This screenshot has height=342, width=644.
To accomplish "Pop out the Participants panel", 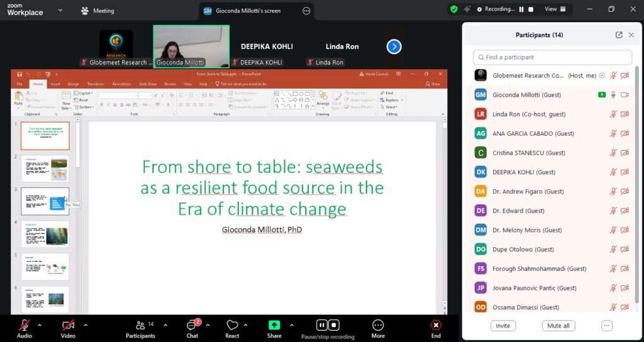I will click(x=619, y=35).
